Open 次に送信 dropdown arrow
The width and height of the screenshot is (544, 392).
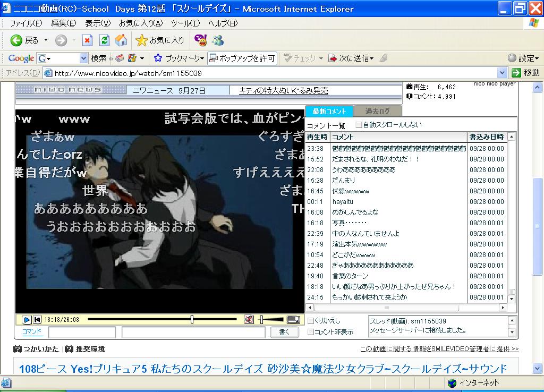371,58
